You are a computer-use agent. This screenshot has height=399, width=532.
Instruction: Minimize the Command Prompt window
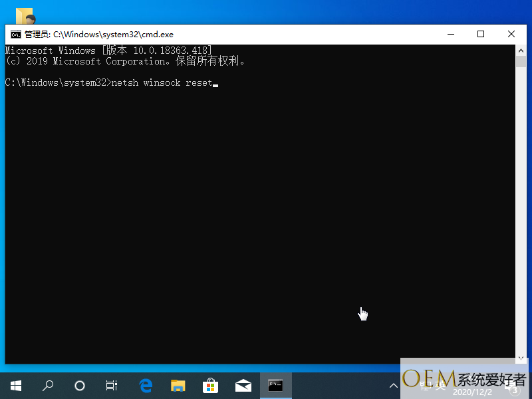pyautogui.click(x=450, y=34)
